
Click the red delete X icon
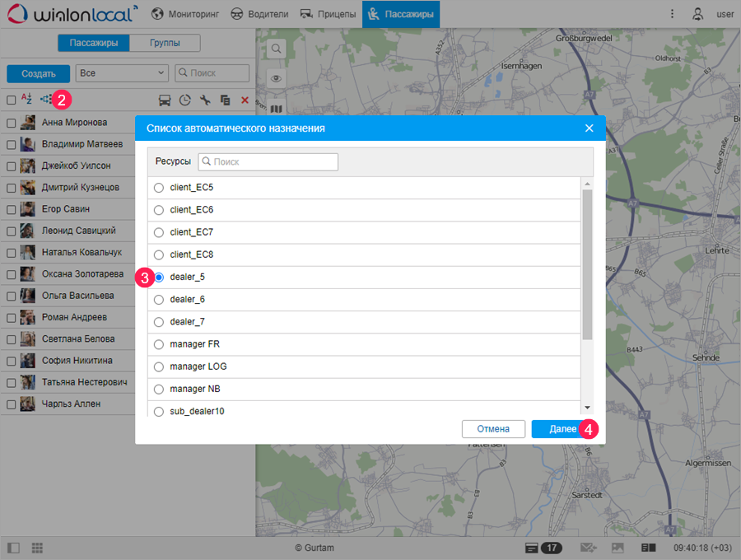tap(245, 100)
